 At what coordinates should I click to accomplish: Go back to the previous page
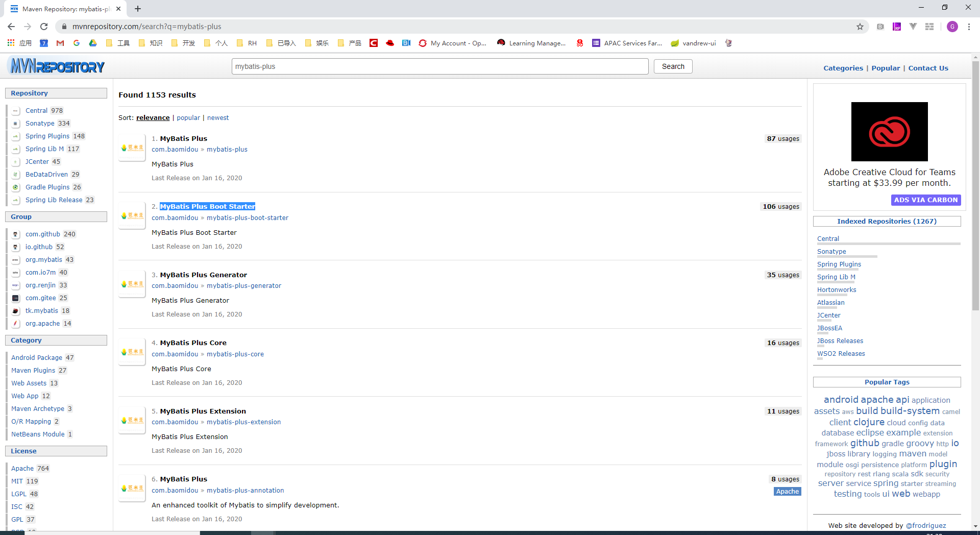pos(11,27)
